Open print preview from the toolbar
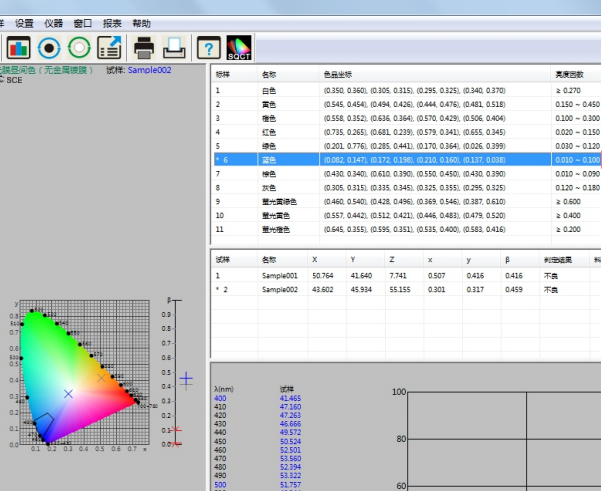Image resolution: width=602 pixels, height=491 pixels. [x=174, y=47]
